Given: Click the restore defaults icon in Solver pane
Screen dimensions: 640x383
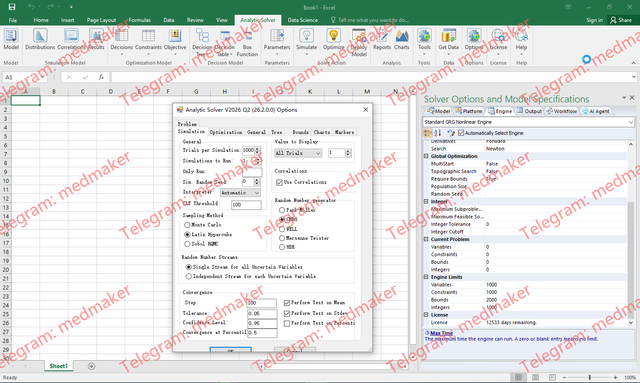Looking at the screenshot, I should [x=451, y=133].
